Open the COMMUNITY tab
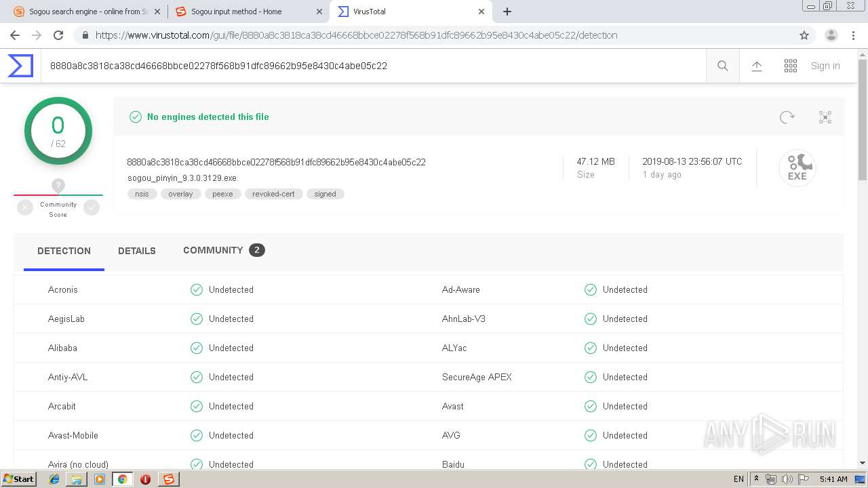 224,250
